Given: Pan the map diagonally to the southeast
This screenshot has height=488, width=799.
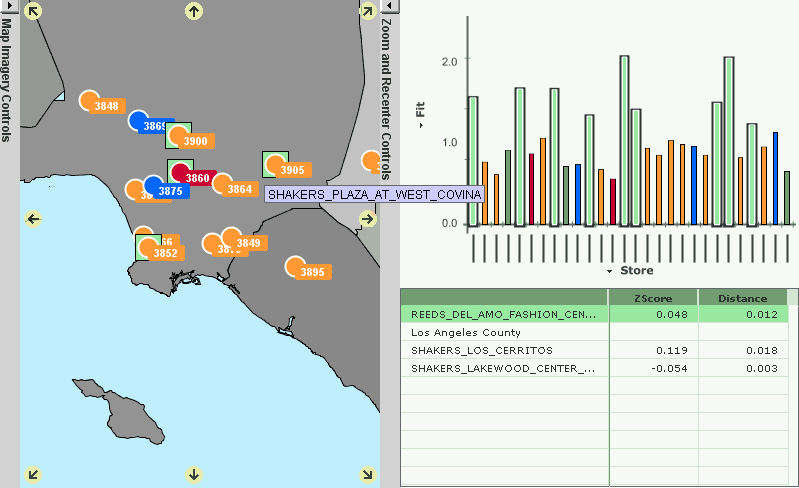Looking at the screenshot, I should (x=367, y=474).
